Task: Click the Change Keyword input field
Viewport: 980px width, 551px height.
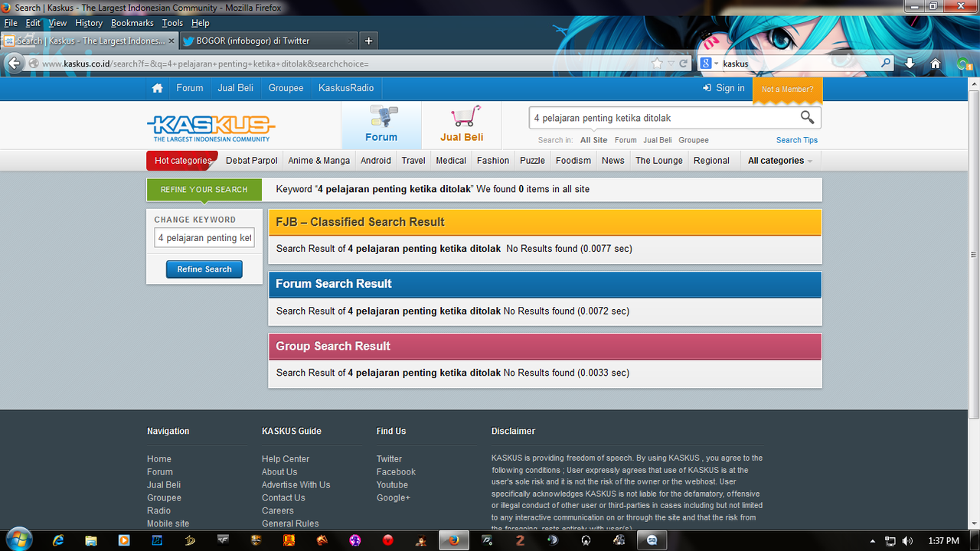Action: click(x=204, y=238)
